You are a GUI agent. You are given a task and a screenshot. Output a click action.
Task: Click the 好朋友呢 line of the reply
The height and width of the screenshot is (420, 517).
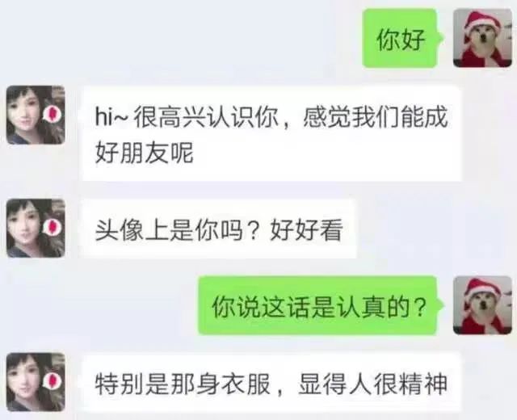[144, 153]
